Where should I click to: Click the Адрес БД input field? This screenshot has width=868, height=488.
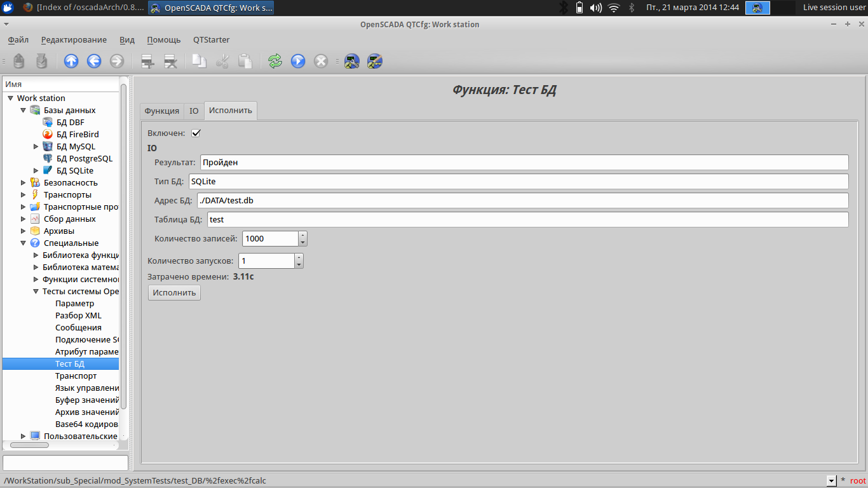click(521, 201)
